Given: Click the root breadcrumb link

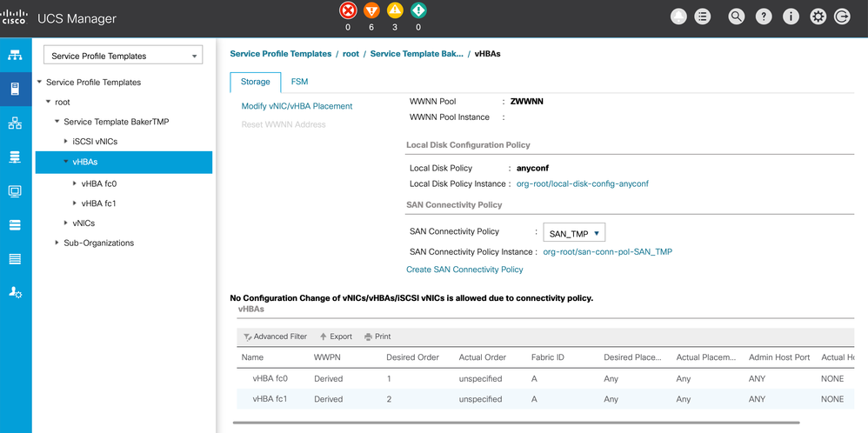Looking at the screenshot, I should pyautogui.click(x=351, y=54).
